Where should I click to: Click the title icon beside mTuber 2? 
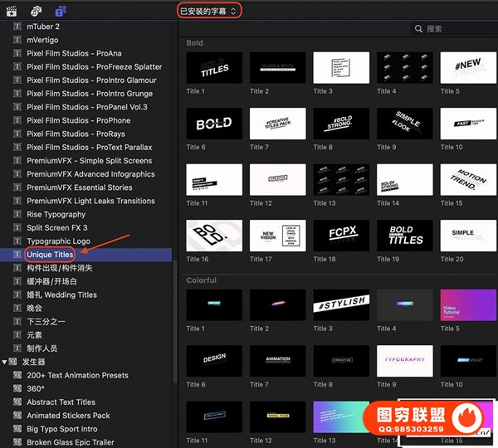[x=18, y=27]
